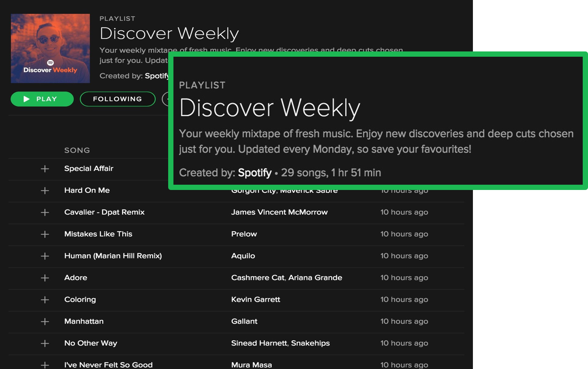
Task: Select the song Cavalier - Dpat Remix
Action: (x=104, y=212)
